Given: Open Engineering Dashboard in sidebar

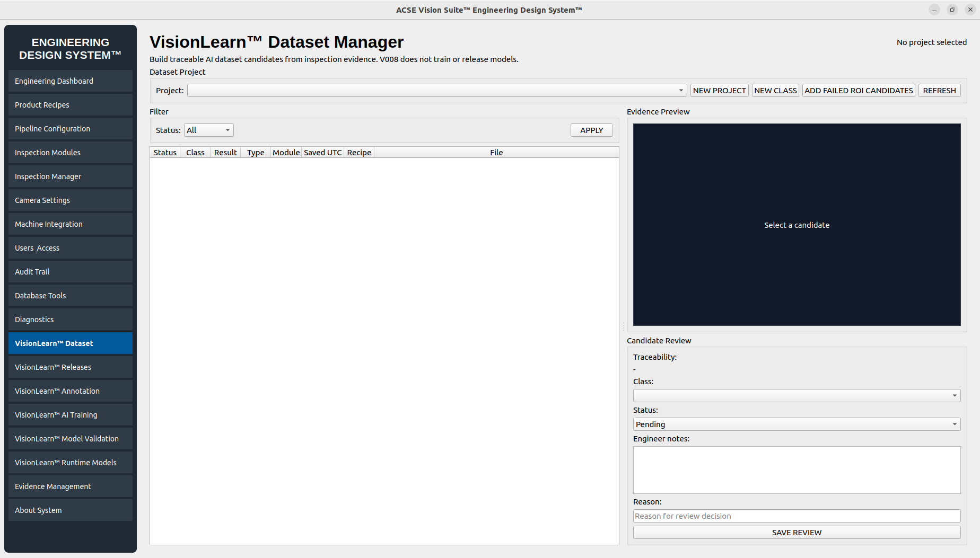Looking at the screenshot, I should pos(71,81).
